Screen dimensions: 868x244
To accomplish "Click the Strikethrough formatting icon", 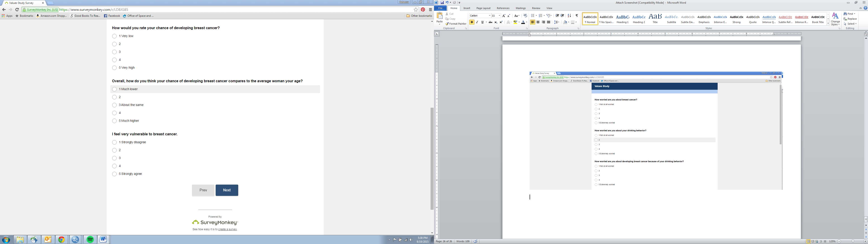I will (490, 22).
